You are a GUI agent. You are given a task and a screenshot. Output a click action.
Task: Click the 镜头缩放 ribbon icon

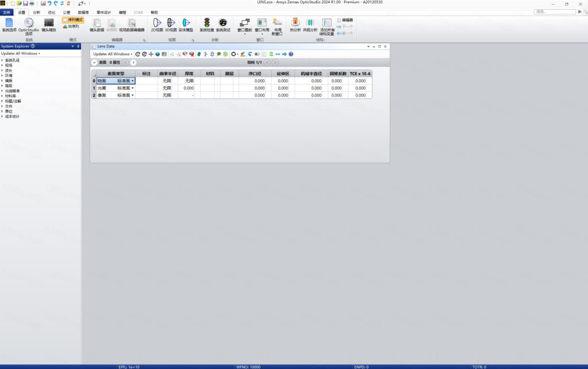pos(49,24)
